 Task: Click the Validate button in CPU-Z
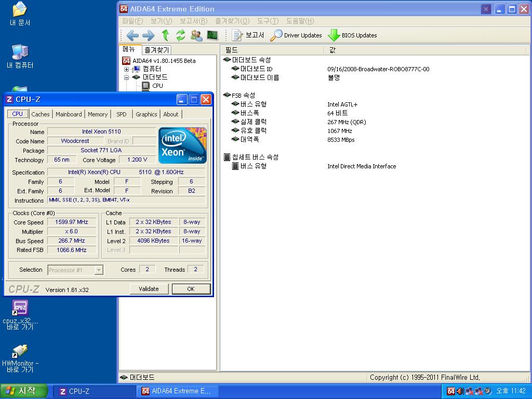(149, 289)
